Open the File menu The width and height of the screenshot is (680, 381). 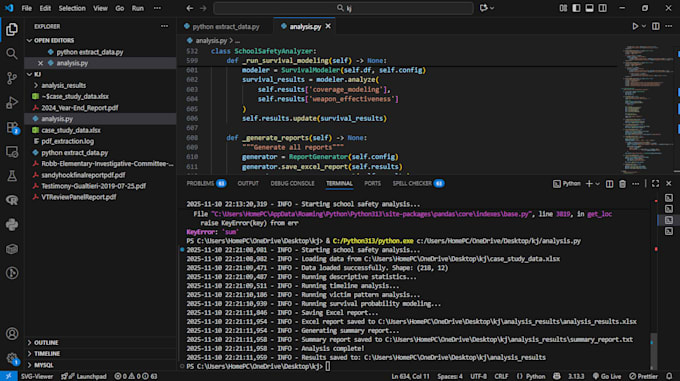click(x=26, y=8)
